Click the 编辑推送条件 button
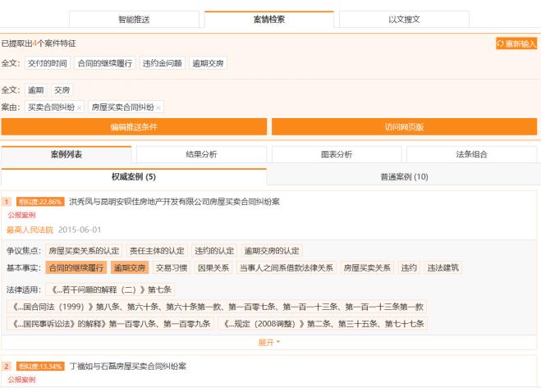 134,127
